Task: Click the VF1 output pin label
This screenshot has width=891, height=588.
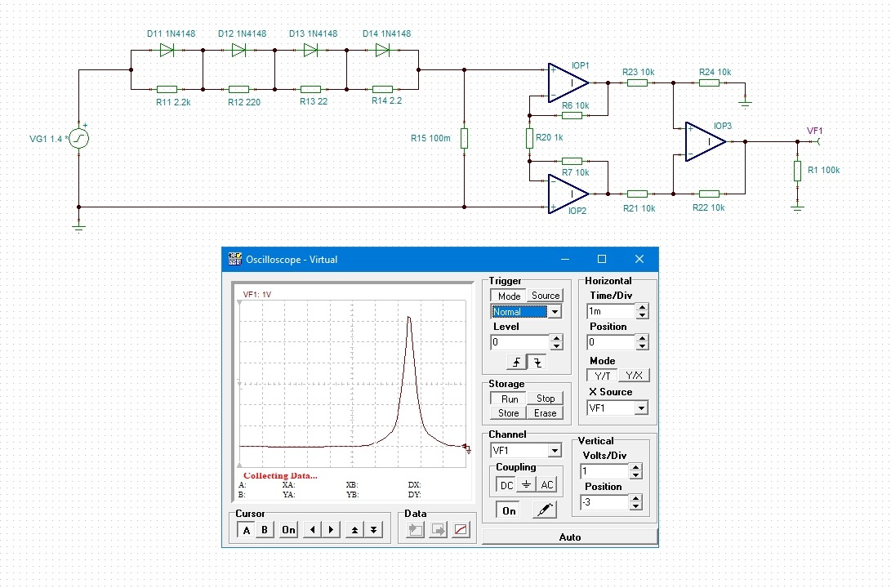Action: click(x=814, y=131)
